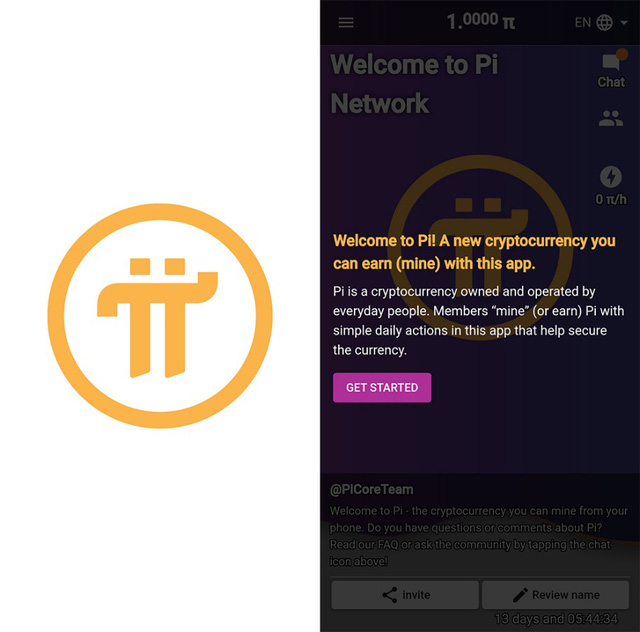The image size is (640, 632).
Task: Click the yellow Welcome to Pi headline
Action: 474,252
